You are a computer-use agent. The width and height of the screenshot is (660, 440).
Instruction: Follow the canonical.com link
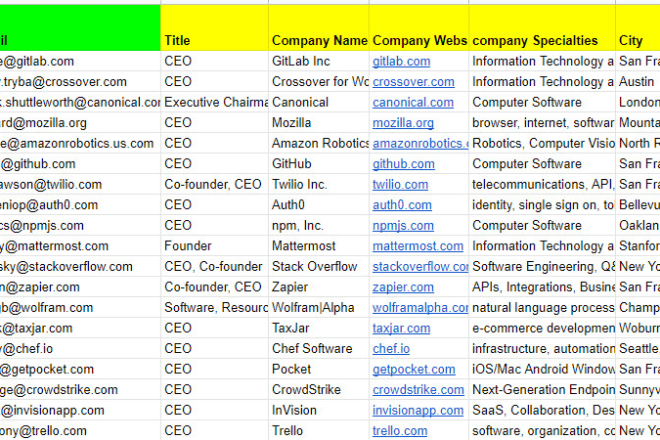pyautogui.click(x=413, y=102)
